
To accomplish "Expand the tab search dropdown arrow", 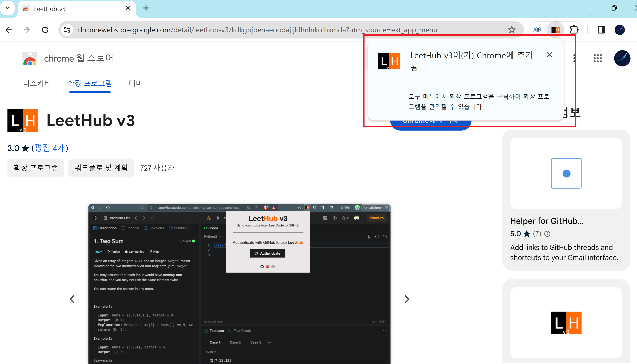I will 7,8.
